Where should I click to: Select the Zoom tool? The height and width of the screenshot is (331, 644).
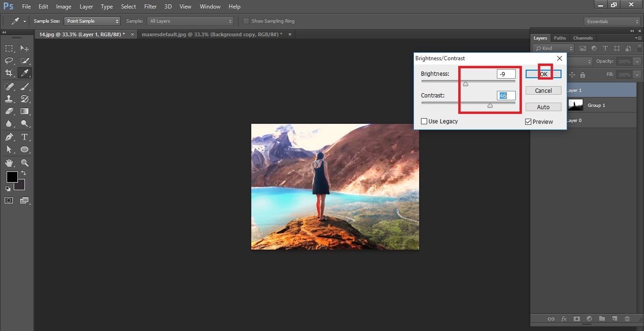[25, 162]
